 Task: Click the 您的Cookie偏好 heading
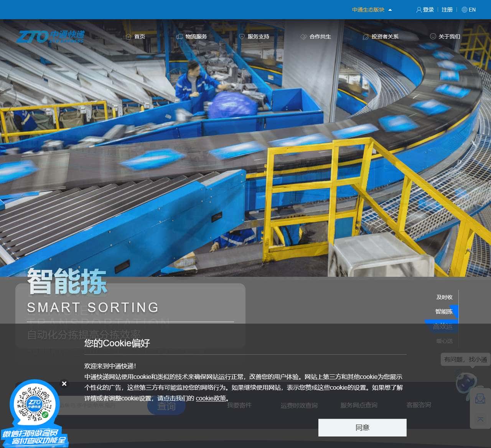[117, 343]
